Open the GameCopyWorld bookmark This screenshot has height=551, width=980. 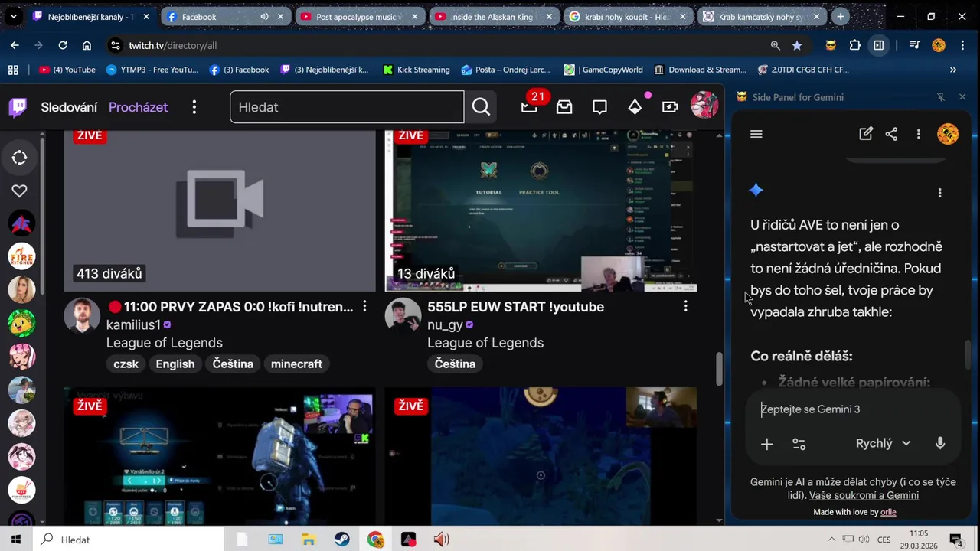point(603,70)
